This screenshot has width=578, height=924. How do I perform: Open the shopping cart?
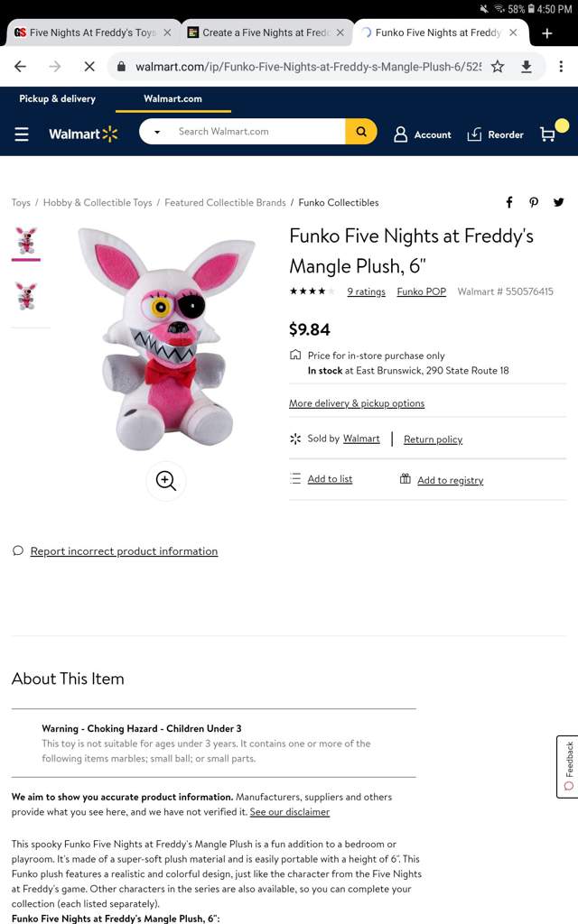pos(548,134)
